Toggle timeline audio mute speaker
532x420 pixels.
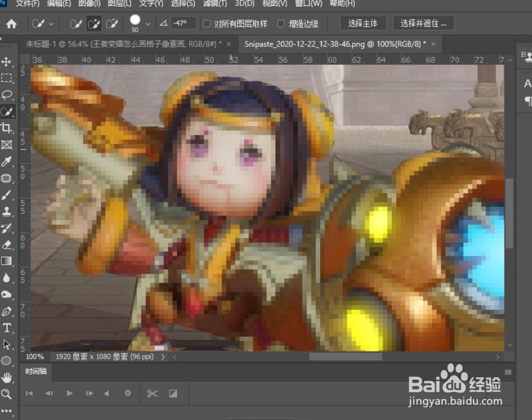pos(107,393)
